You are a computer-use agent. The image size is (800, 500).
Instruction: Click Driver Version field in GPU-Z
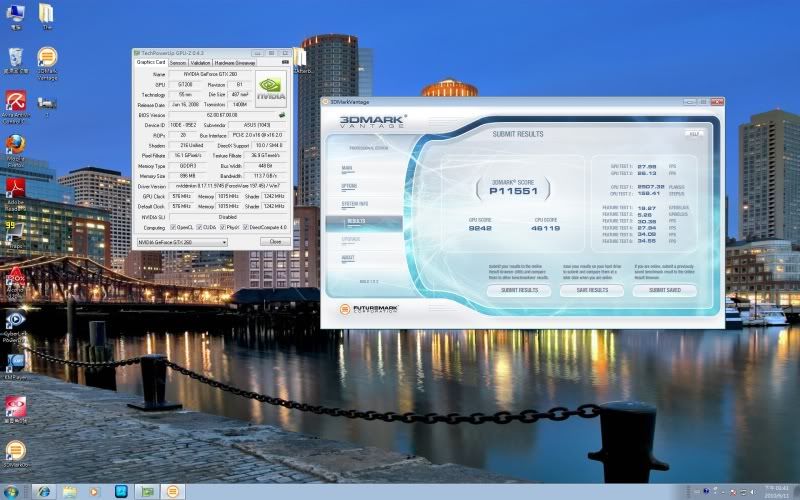pos(228,186)
